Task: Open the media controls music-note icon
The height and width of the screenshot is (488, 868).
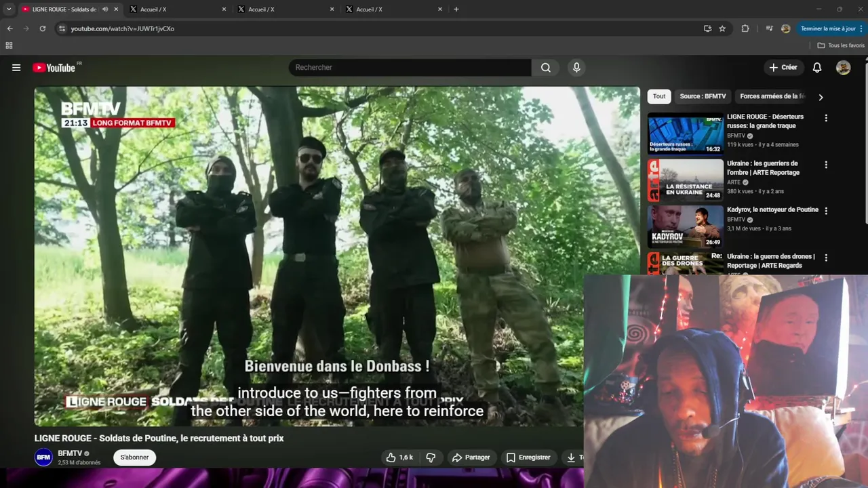Action: tap(769, 28)
